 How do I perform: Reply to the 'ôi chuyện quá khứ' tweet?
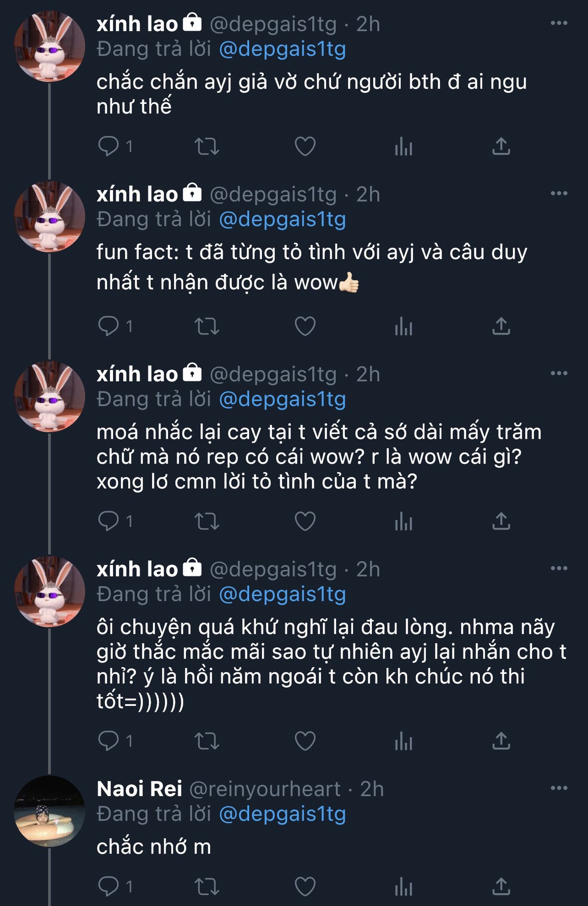[108, 740]
